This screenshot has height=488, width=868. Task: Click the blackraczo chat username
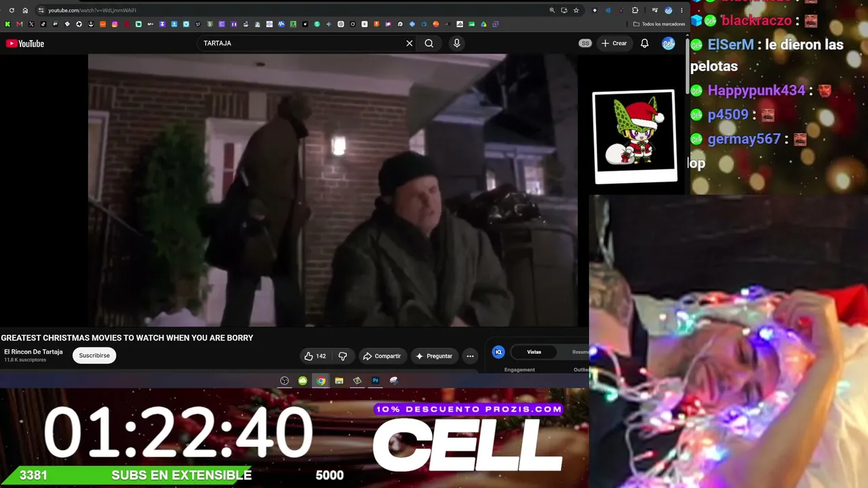tap(756, 20)
